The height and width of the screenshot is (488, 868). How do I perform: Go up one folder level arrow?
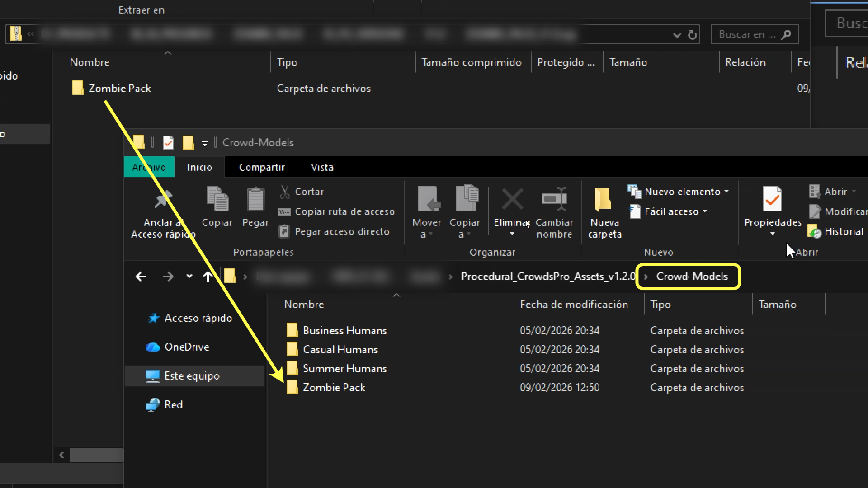click(x=208, y=277)
